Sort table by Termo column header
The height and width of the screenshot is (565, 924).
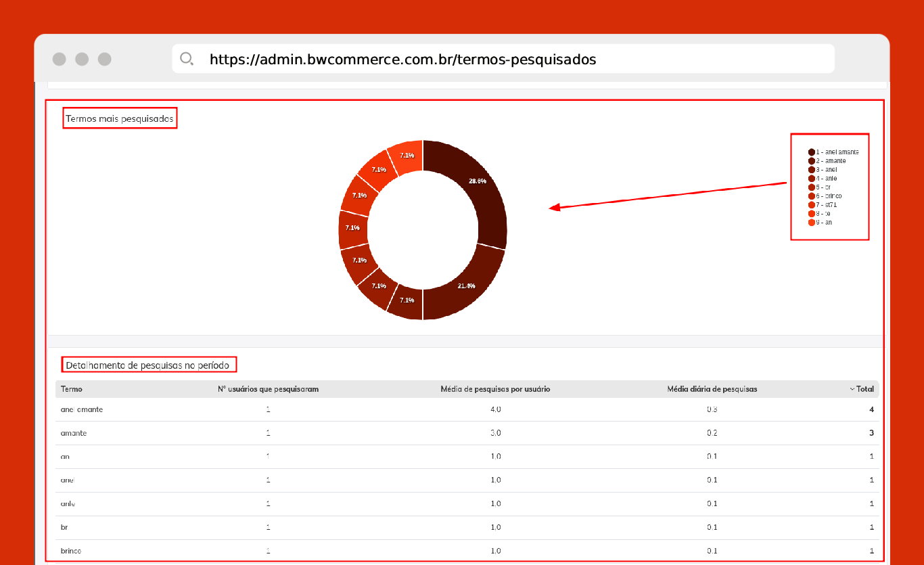[72, 389]
